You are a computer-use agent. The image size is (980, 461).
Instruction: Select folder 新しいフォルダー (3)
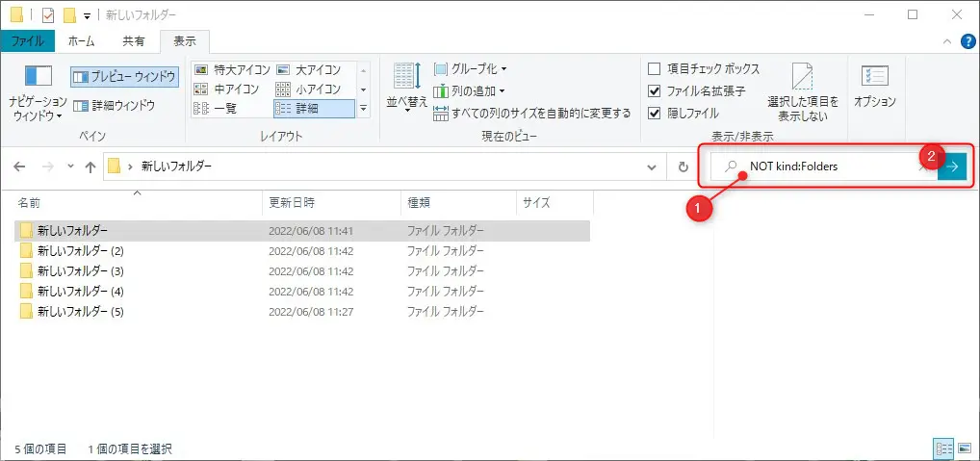(81, 271)
